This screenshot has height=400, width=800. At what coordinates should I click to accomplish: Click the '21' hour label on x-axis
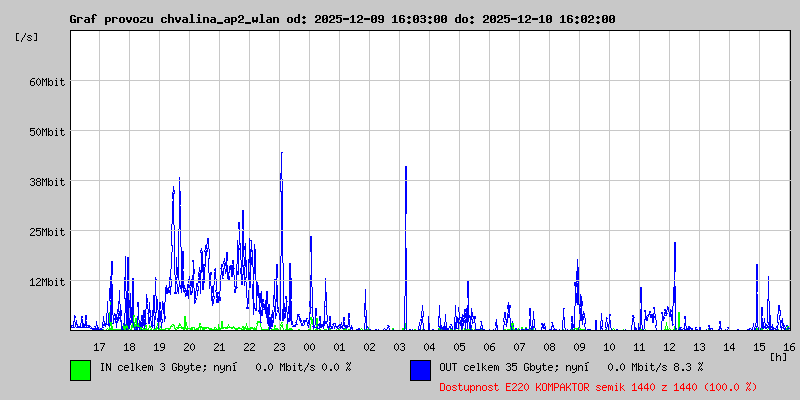click(x=219, y=347)
